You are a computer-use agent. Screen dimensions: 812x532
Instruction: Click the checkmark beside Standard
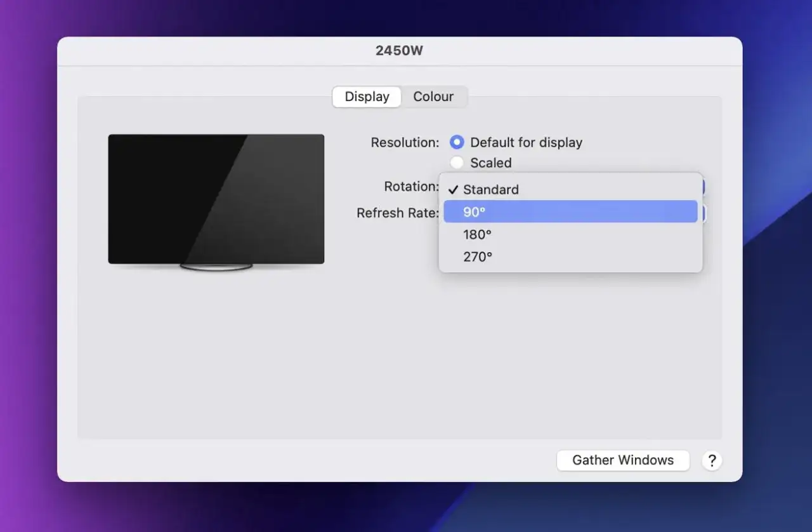coord(453,190)
